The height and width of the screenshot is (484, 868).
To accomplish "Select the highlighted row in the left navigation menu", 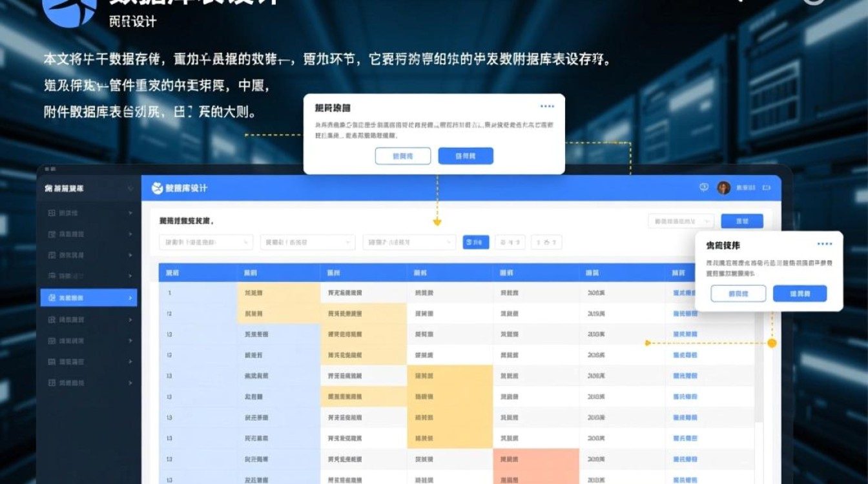I will [88, 297].
